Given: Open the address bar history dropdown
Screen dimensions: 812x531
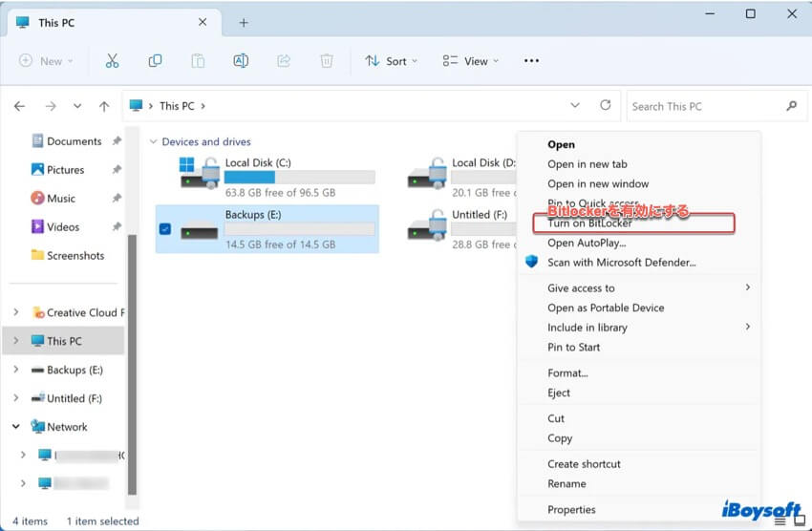Looking at the screenshot, I should coord(575,106).
